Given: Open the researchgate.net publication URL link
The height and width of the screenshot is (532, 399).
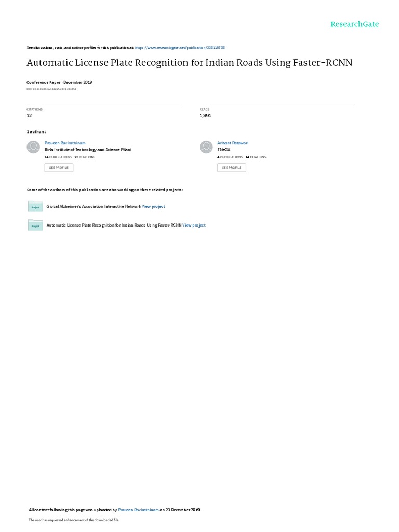Looking at the screenshot, I should coord(180,48).
